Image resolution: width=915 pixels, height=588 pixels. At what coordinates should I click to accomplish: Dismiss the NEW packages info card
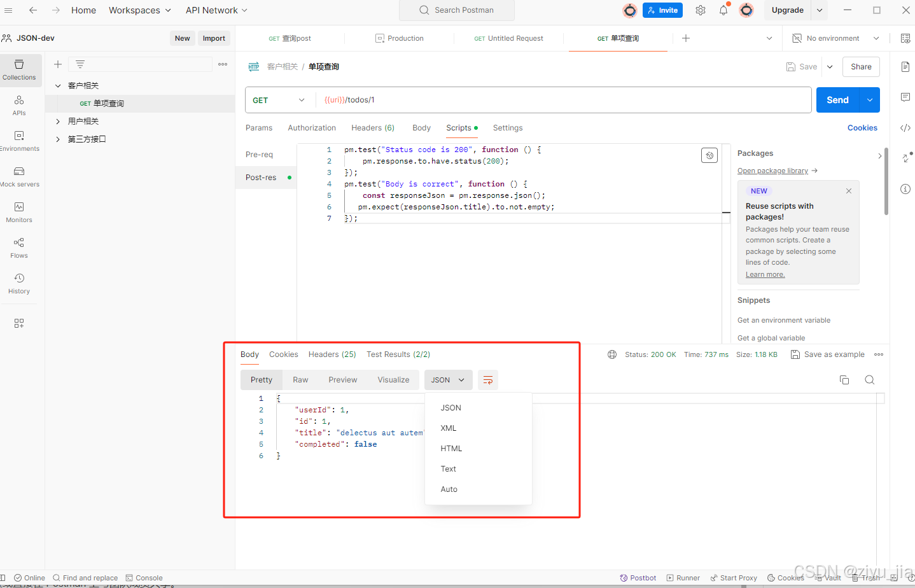(849, 191)
